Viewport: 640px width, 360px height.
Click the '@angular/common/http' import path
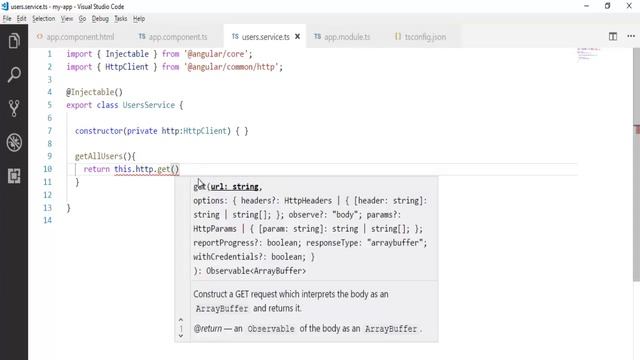pos(233,67)
